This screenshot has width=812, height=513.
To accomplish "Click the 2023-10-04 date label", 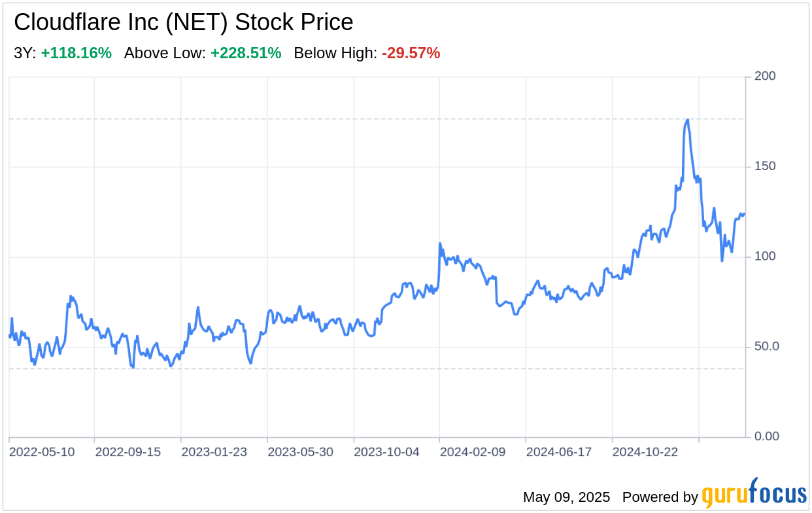I will click(387, 452).
